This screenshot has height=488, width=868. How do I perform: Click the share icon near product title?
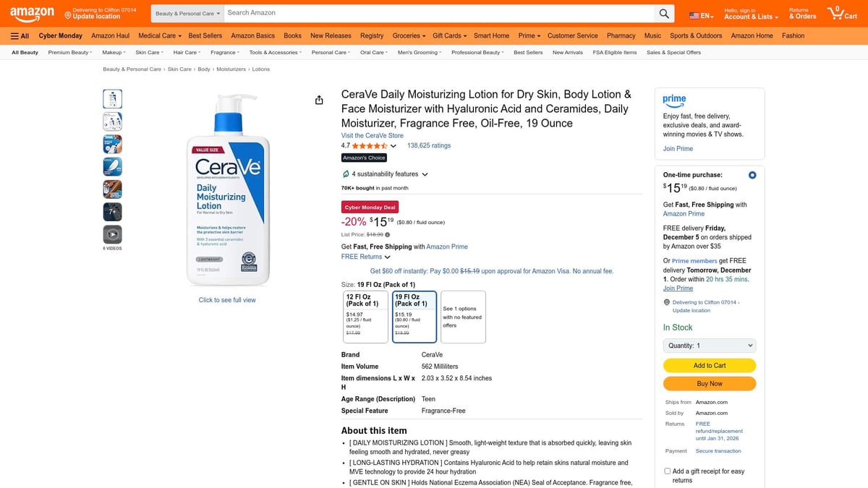319,100
